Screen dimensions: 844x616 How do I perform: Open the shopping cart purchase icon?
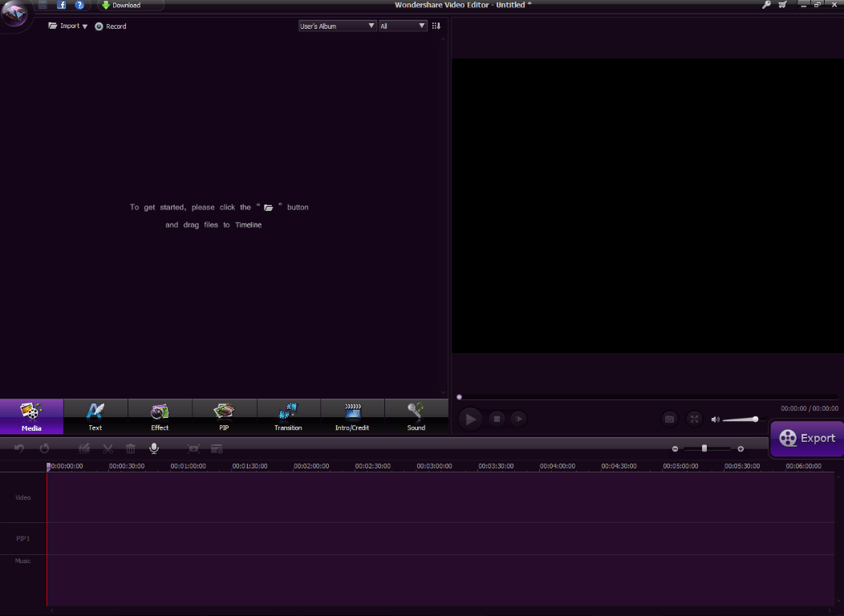pos(783,5)
